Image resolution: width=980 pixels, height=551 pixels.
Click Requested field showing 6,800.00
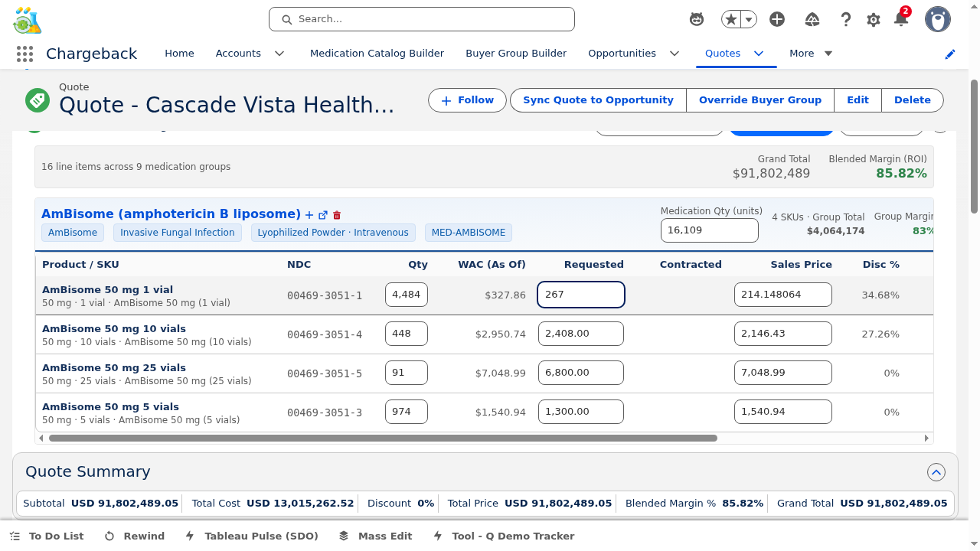(x=581, y=373)
